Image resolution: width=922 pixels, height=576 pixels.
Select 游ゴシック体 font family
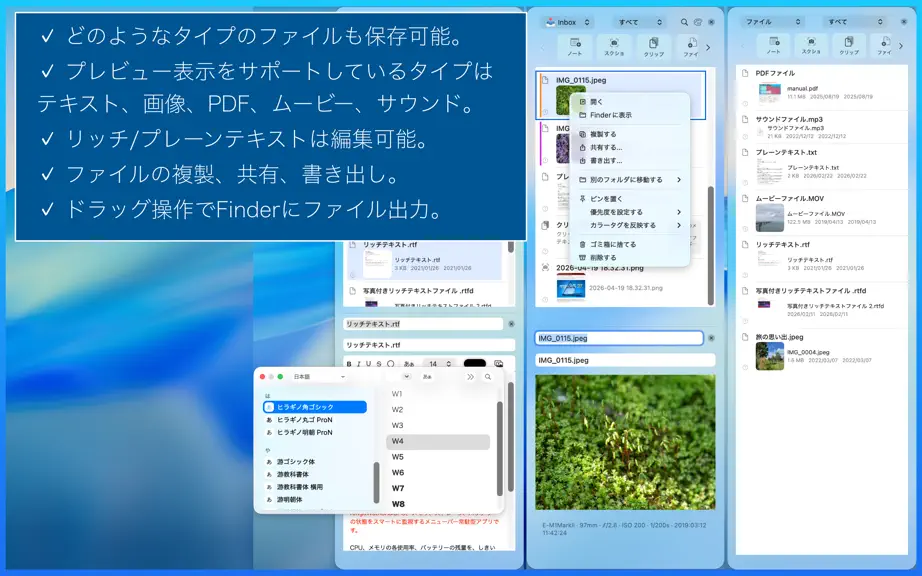tap(315, 462)
